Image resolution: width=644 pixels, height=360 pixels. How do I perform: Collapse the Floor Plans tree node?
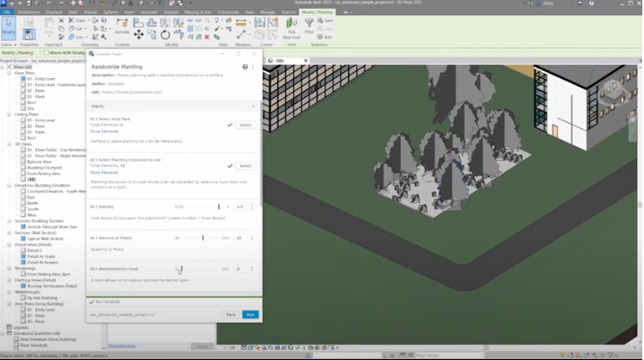9,73
